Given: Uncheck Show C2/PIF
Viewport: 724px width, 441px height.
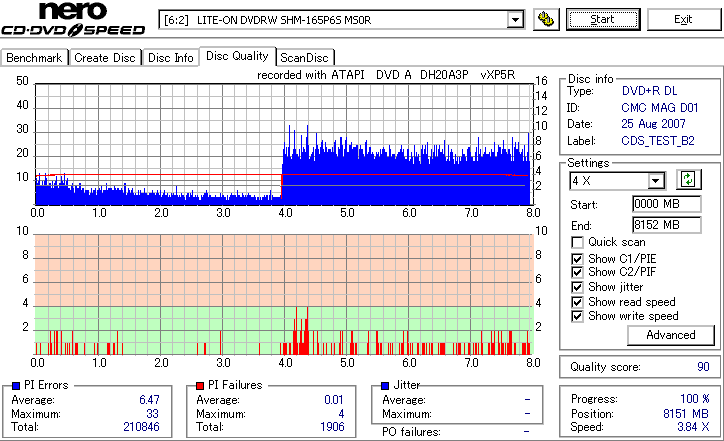Looking at the screenshot, I should [577, 272].
